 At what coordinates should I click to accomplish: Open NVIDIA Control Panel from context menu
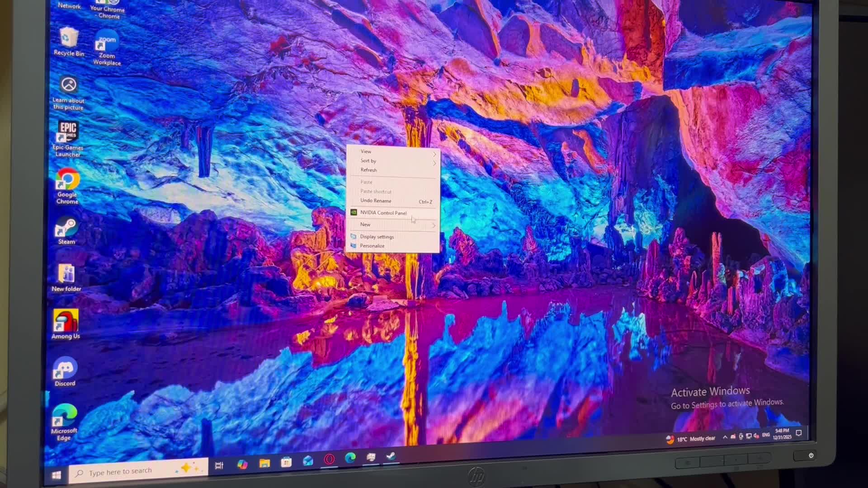[x=393, y=213]
